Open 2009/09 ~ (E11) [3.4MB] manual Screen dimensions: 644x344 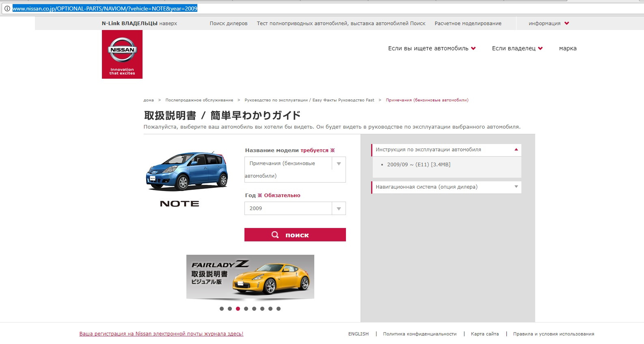(419, 165)
